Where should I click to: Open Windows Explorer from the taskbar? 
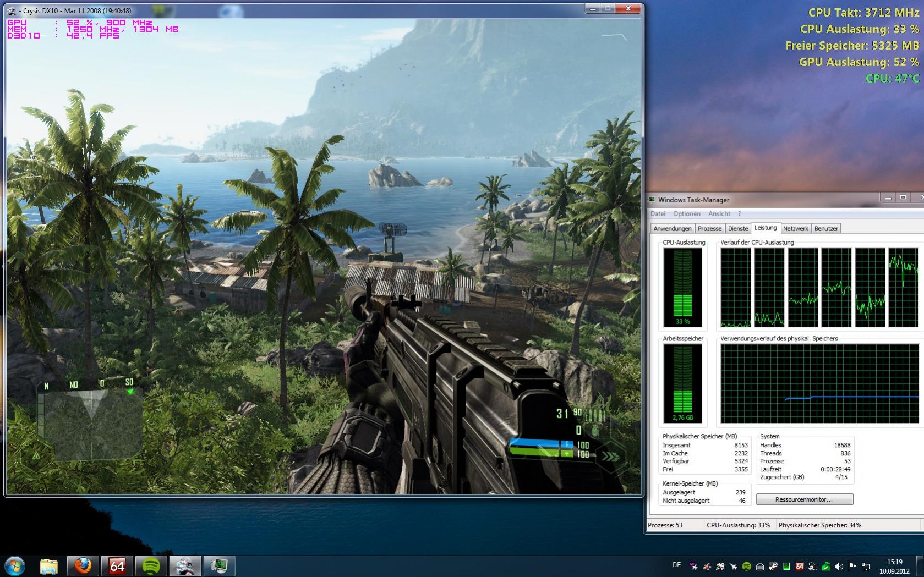[x=49, y=566]
